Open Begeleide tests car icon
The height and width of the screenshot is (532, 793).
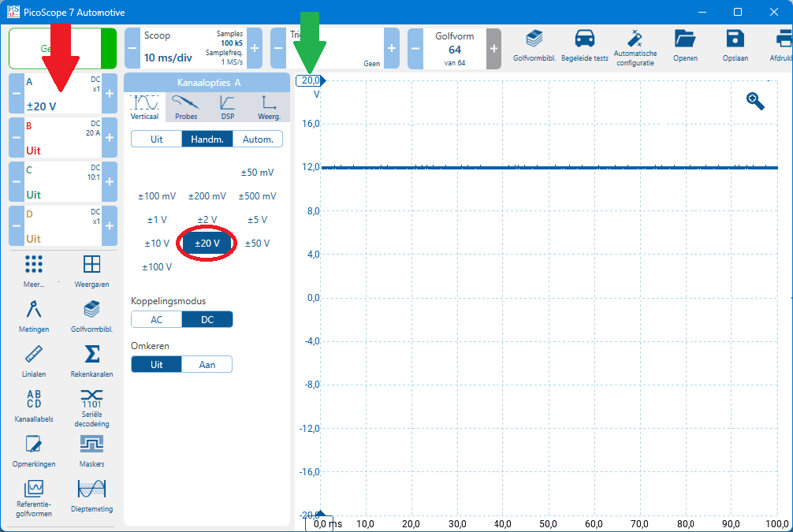(584, 46)
